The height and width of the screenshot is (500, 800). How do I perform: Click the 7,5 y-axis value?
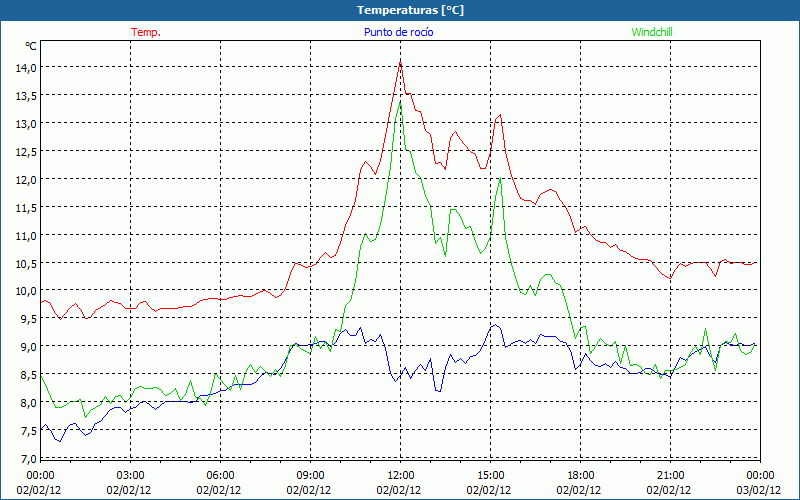[x=28, y=431]
